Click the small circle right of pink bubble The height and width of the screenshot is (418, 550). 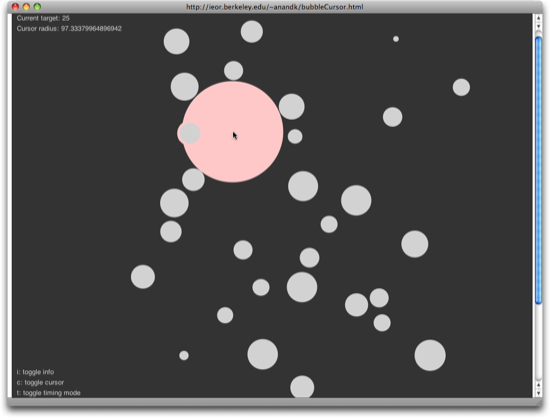(x=295, y=136)
